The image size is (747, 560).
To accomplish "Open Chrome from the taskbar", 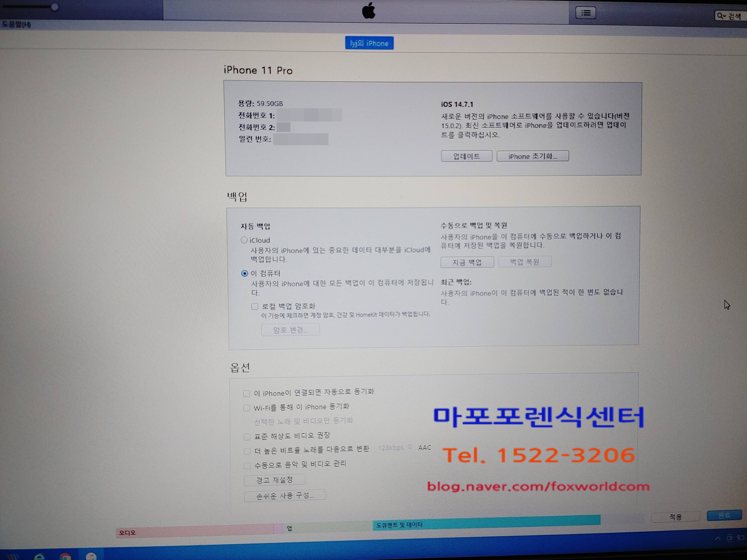I will pos(65,556).
